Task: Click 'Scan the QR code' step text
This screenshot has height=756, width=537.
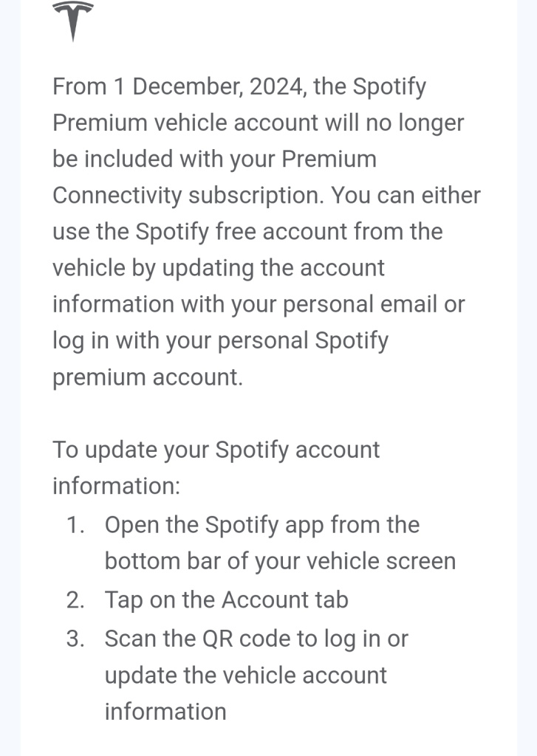Action: pyautogui.click(x=198, y=639)
